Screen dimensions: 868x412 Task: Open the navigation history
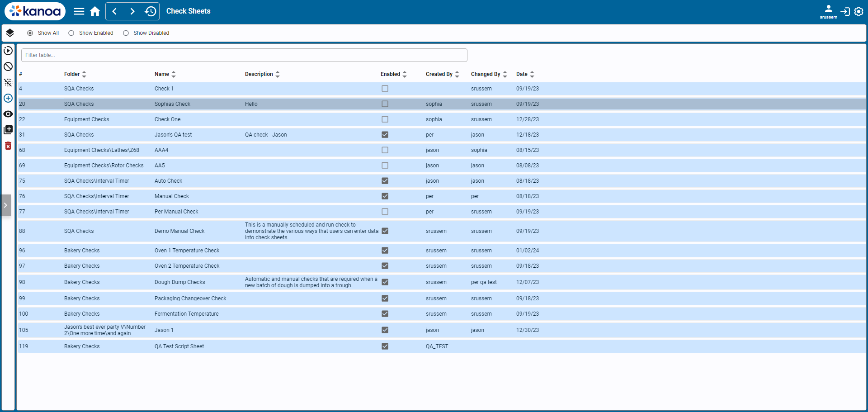coord(151,11)
